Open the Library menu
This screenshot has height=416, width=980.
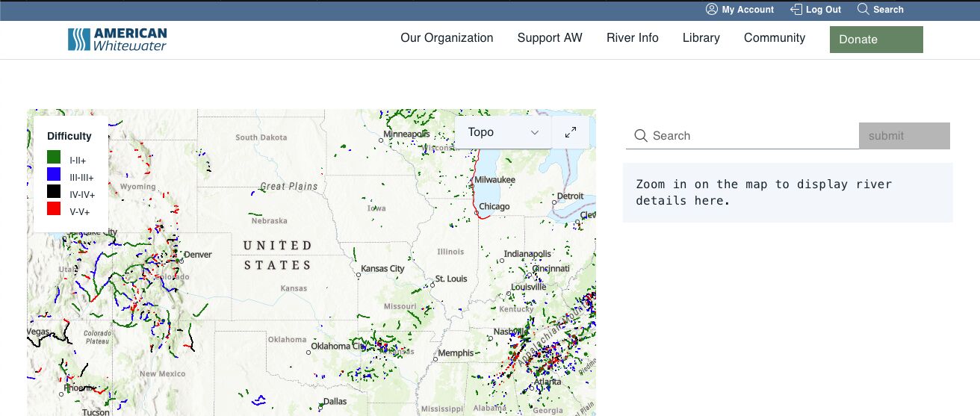(x=701, y=38)
